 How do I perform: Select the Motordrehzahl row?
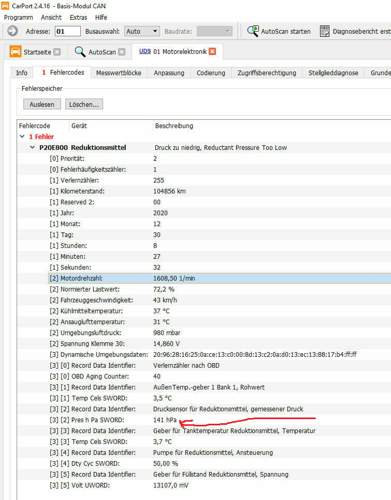219,278
